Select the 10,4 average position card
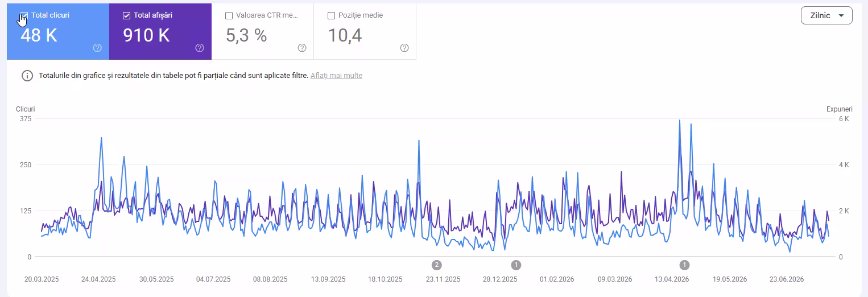868x297 pixels. point(365,31)
